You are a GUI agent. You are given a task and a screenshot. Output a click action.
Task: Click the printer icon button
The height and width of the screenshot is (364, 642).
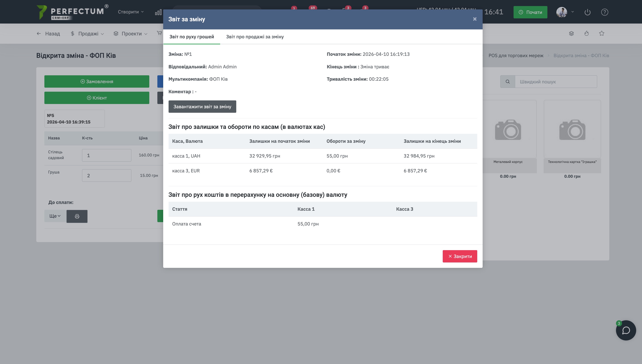(x=77, y=216)
